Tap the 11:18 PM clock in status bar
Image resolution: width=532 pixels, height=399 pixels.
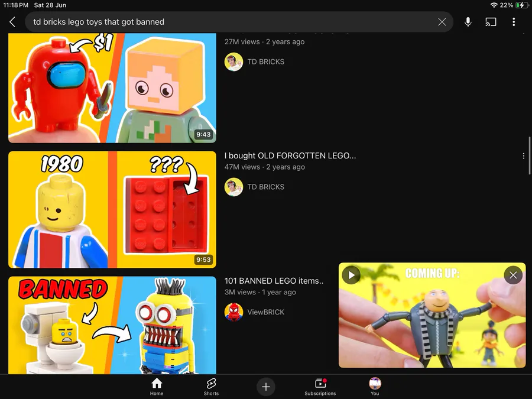coord(15,5)
